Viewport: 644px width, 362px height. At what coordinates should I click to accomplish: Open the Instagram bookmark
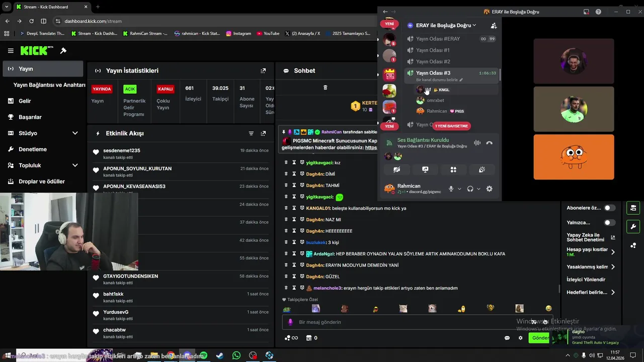coord(238,34)
